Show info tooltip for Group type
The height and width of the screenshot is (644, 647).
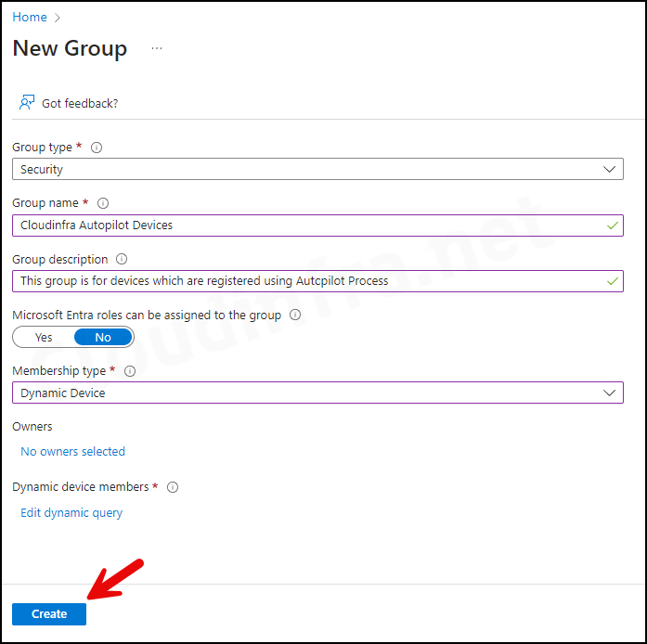(x=97, y=148)
